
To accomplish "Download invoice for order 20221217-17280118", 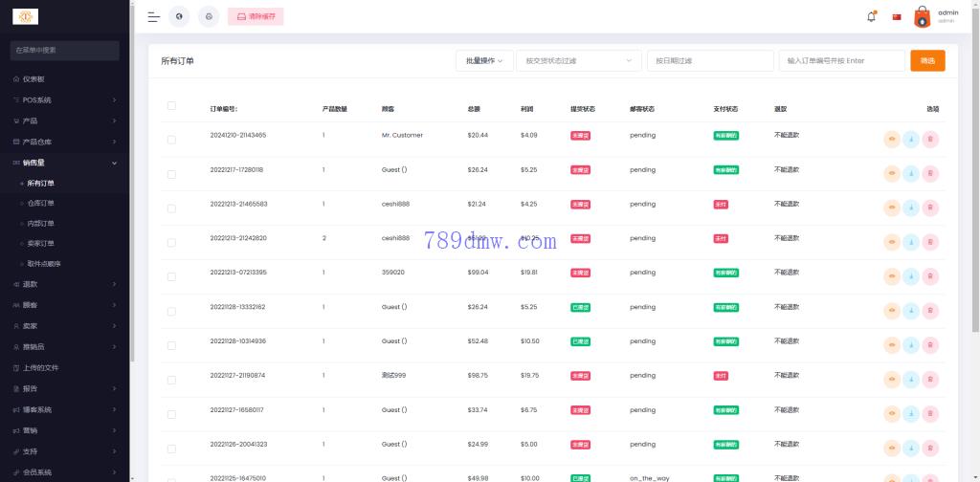I will (911, 174).
